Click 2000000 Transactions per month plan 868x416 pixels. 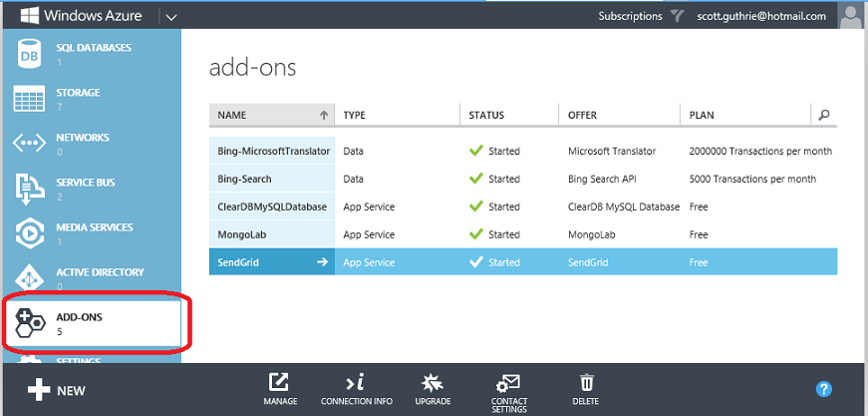coord(760,151)
